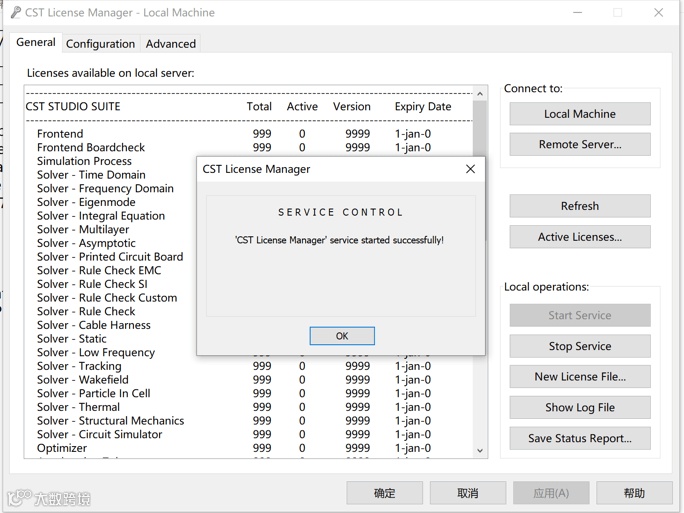Click the Active column header
Screen dimensions: 684x513
(302, 107)
